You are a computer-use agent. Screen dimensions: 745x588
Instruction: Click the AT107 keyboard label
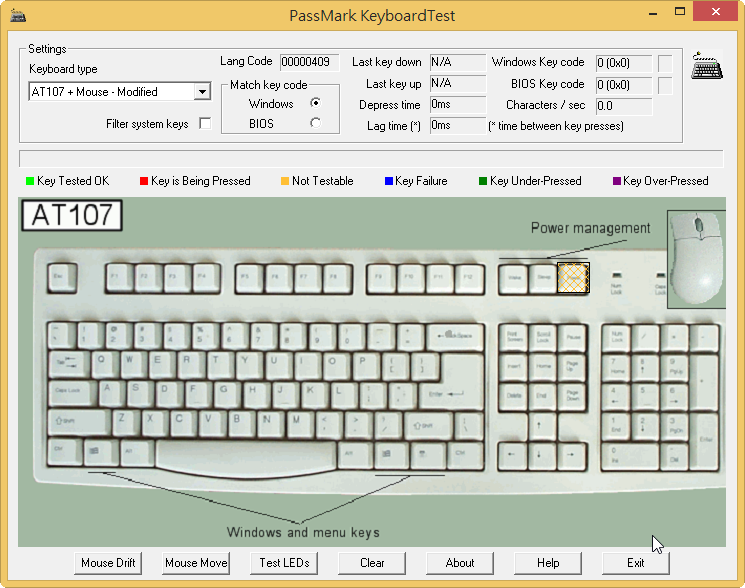tap(72, 215)
